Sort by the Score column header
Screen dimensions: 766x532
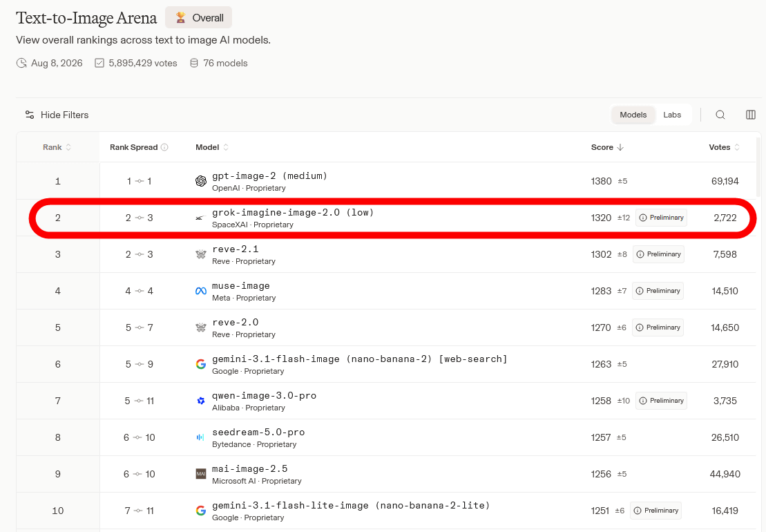pos(607,147)
